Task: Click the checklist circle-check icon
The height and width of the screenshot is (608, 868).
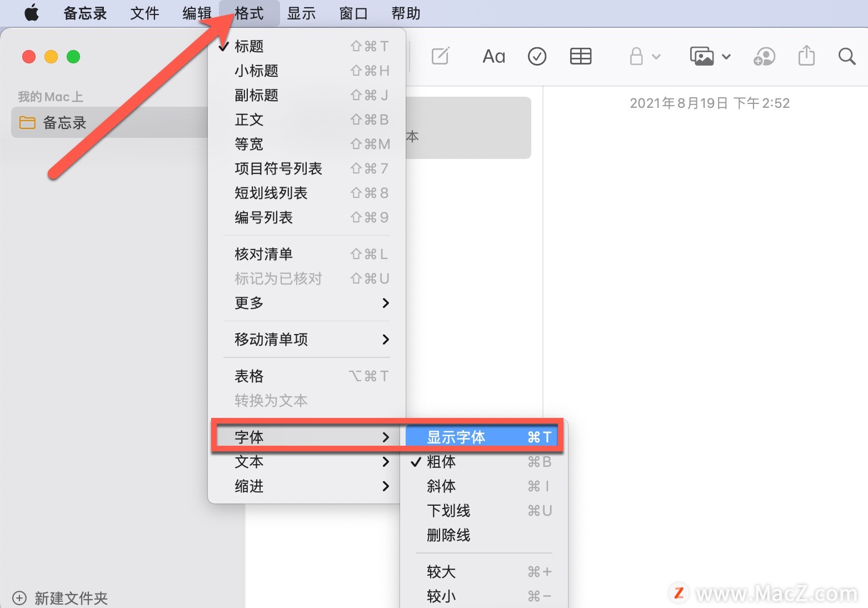Action: [537, 56]
